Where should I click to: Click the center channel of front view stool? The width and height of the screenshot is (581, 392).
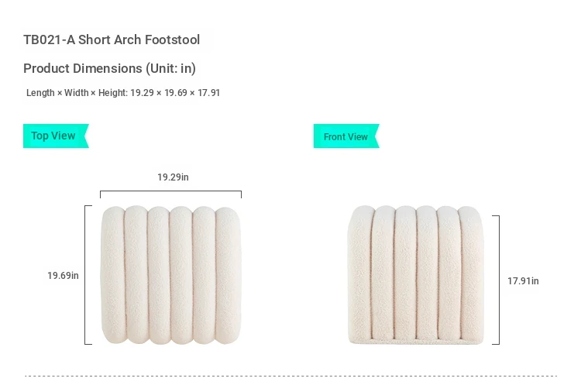(416, 275)
